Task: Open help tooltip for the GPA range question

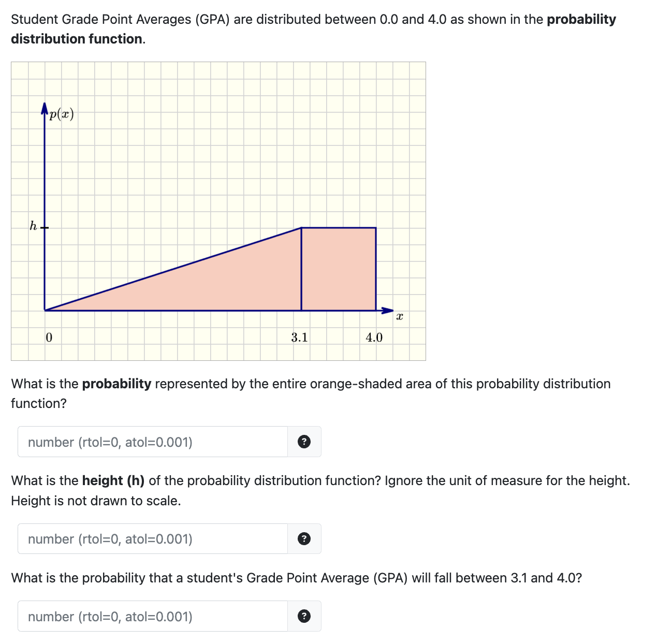Action: pyautogui.click(x=304, y=616)
